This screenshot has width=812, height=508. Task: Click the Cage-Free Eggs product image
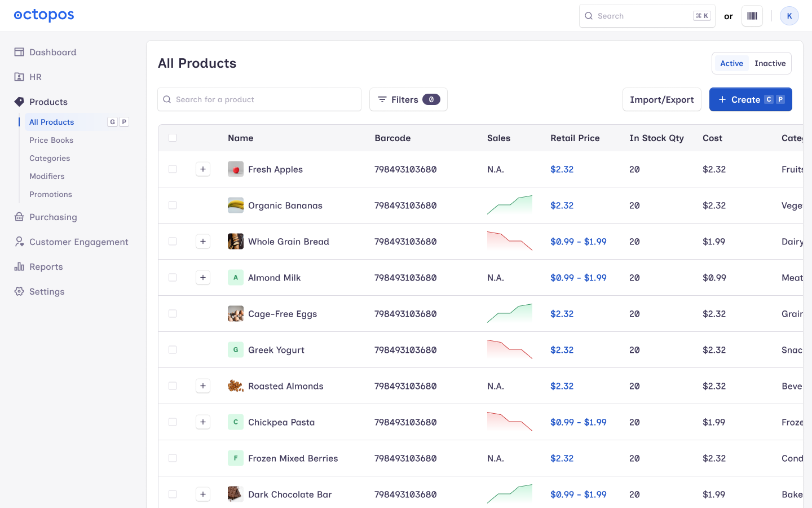[236, 314]
